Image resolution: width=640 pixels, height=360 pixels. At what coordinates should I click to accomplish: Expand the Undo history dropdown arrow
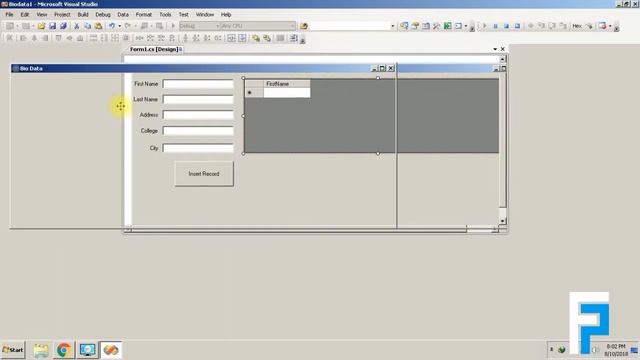[x=119, y=26]
